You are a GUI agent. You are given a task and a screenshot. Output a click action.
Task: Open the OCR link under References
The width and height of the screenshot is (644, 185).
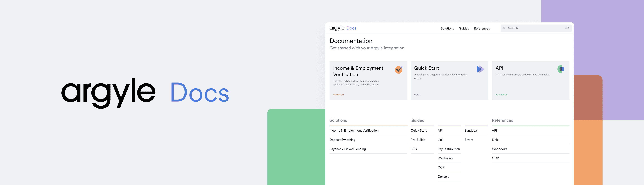coord(495,158)
